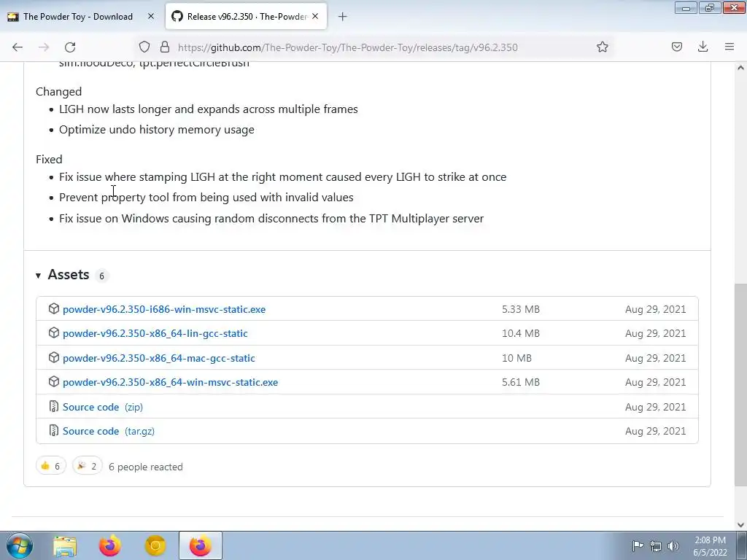Click the 'stamping LIGH at the right moment' line

[x=282, y=177]
